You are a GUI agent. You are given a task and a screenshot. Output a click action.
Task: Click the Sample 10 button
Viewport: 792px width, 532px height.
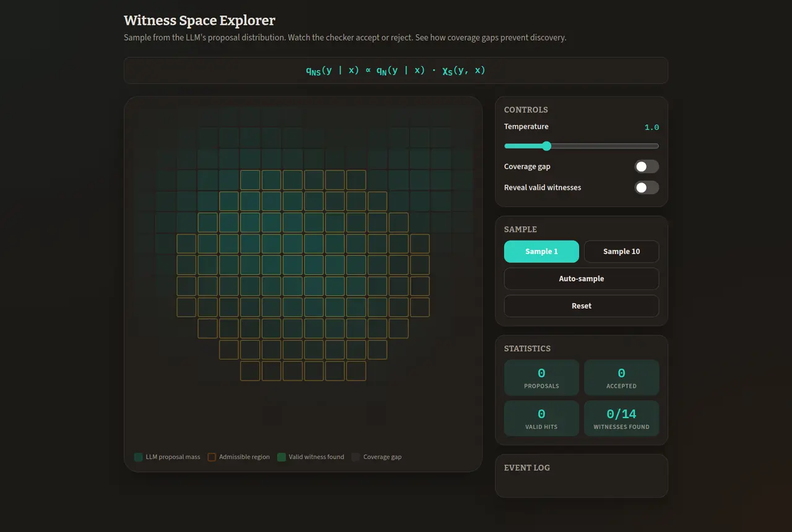click(621, 252)
